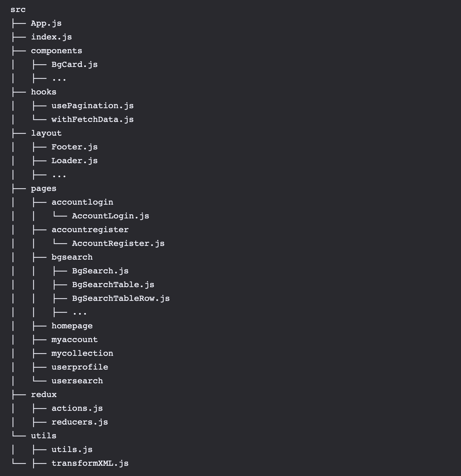Select transformXML.js file
Viewport: 461px width, 476px height.
pos(90,463)
